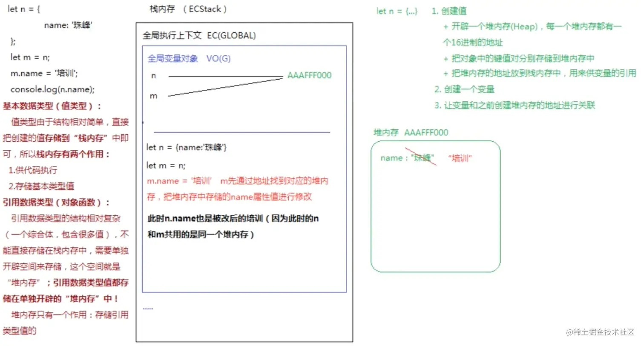Select the text '引用数据类型的结构相对复杂'
Viewport: 644px width, 346px height.
coord(66,218)
